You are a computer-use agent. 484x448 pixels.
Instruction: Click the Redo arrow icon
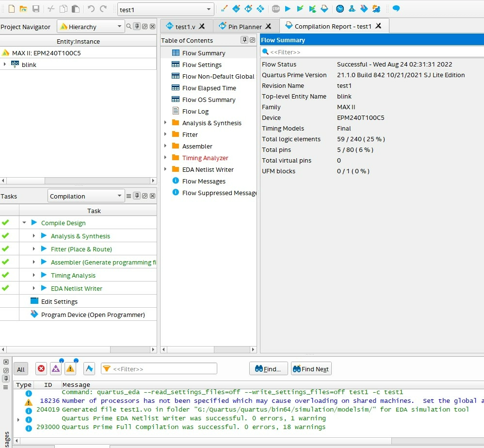click(103, 9)
